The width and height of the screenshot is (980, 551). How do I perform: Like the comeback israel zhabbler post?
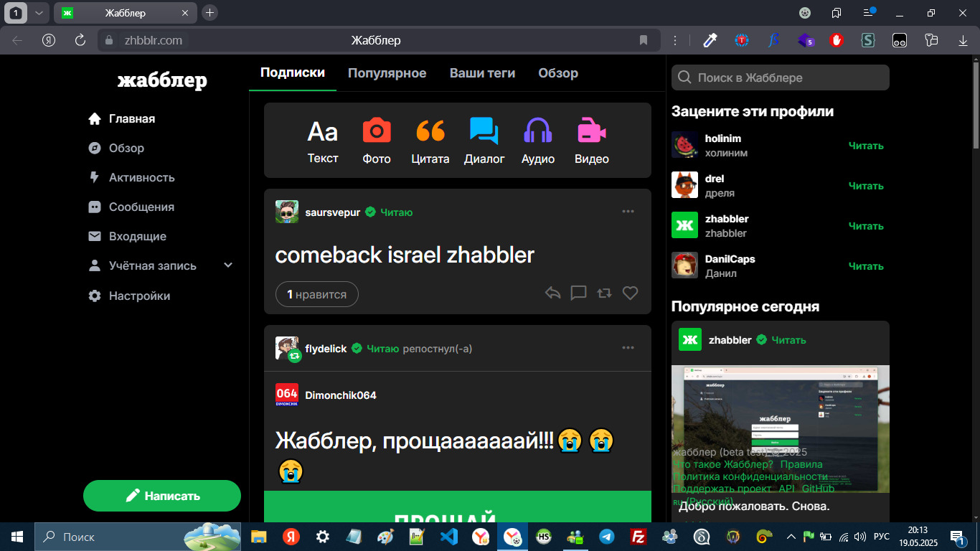(x=630, y=293)
